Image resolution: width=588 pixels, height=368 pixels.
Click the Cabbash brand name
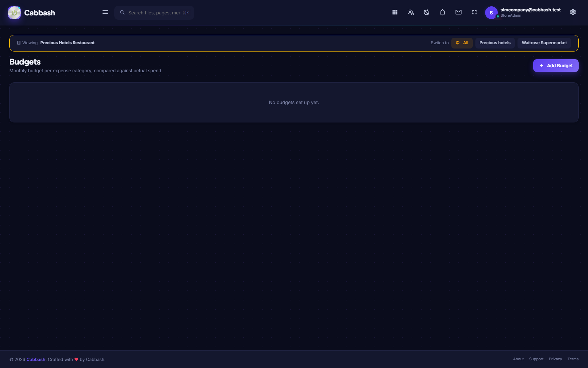40,13
